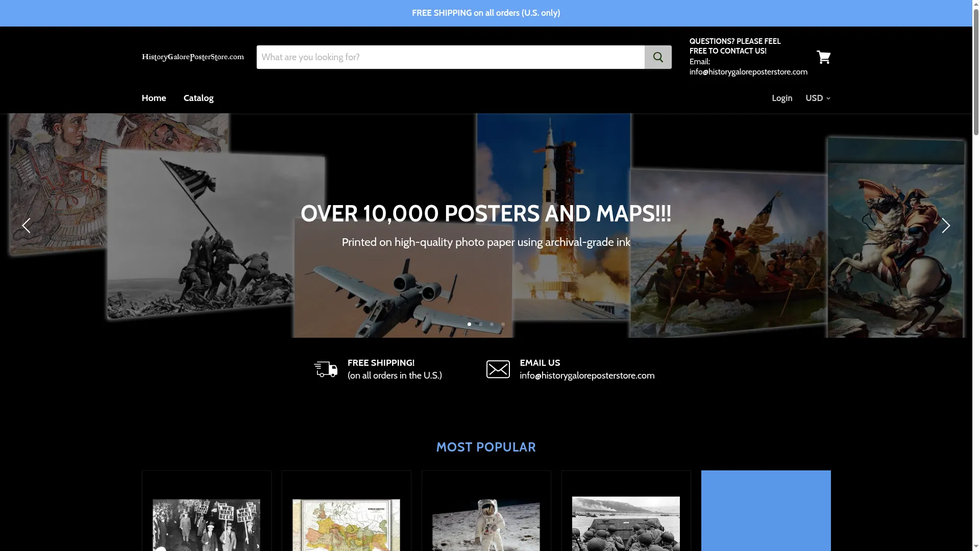Advance to next slide arrow
The image size is (980, 551).
pos(946,226)
